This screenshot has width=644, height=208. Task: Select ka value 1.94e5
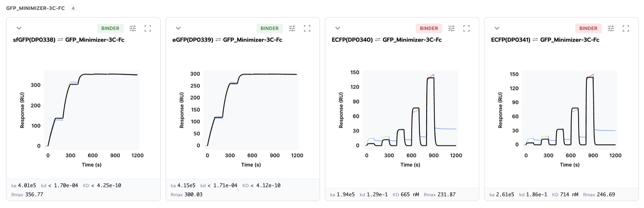click(346, 195)
